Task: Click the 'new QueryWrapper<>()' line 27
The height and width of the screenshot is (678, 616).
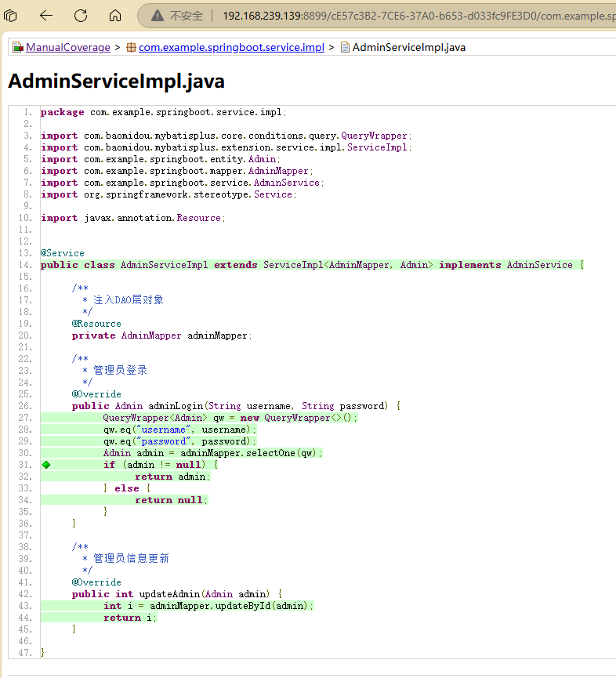Action: click(x=230, y=418)
